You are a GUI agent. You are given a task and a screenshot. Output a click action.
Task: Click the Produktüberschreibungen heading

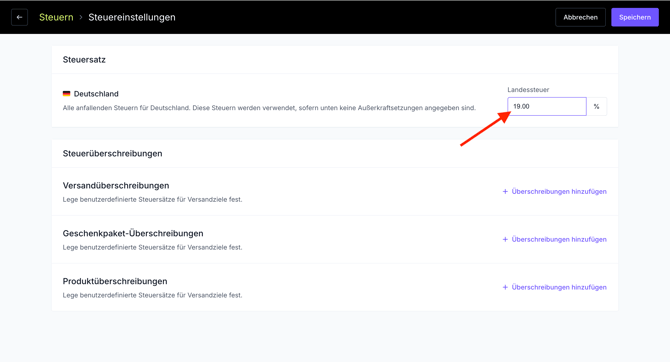[115, 281]
